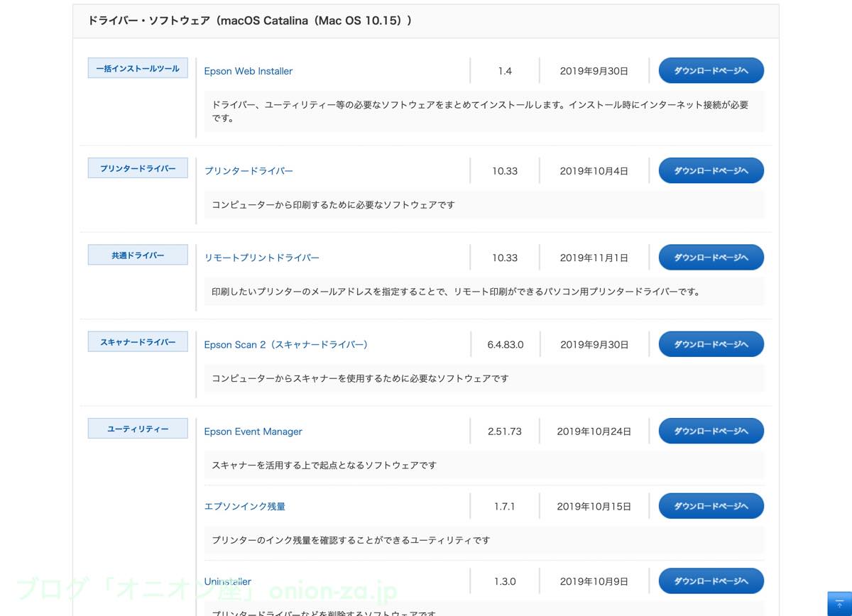
Task: Click version number 1.7.1
Action: point(505,506)
